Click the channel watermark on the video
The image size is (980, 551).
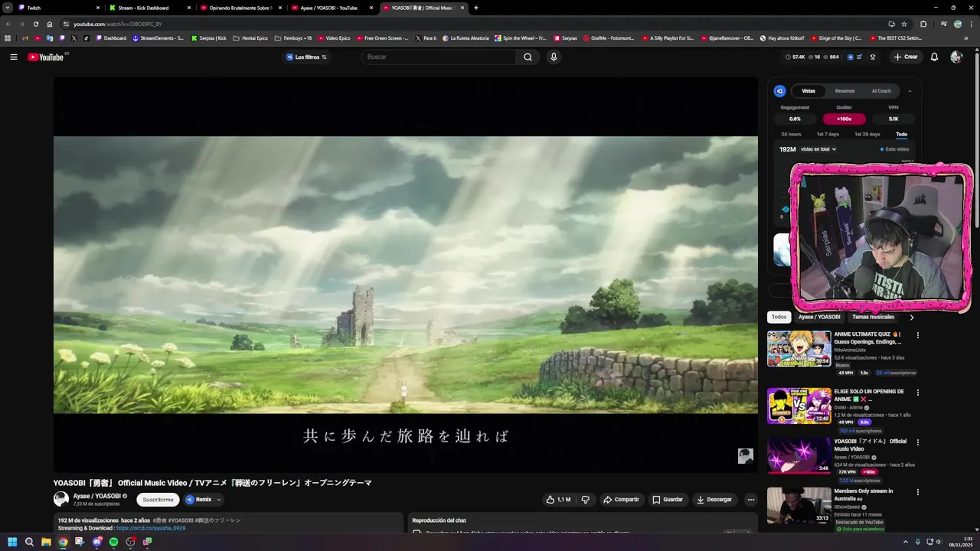745,456
